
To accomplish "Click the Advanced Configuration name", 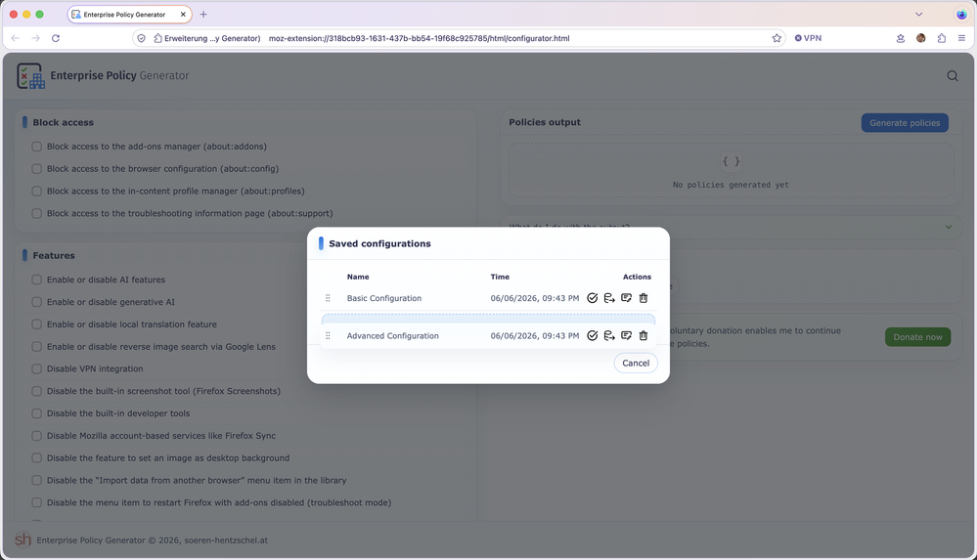I will [x=392, y=336].
